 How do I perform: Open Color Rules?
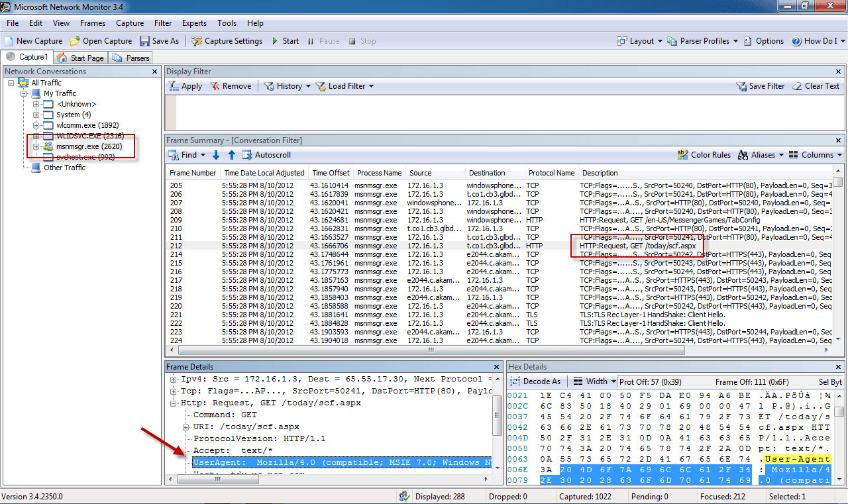704,155
